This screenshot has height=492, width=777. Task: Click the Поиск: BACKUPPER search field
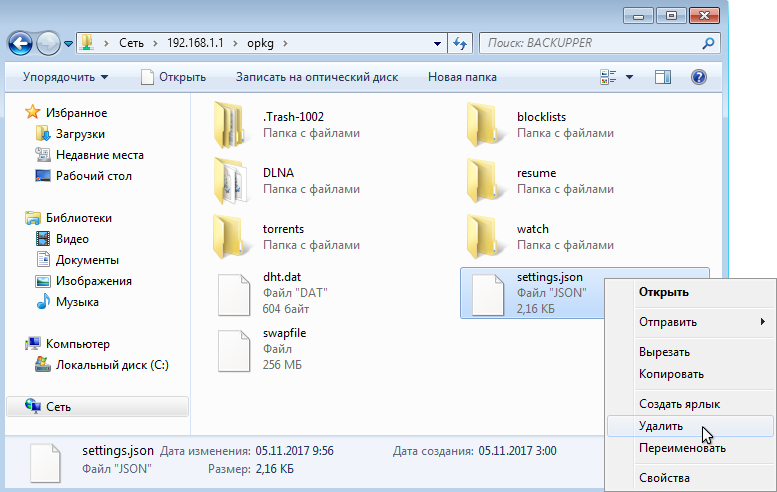590,44
